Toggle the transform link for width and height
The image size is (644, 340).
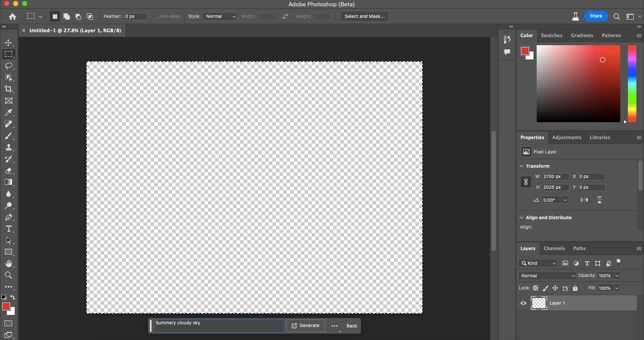tap(525, 182)
